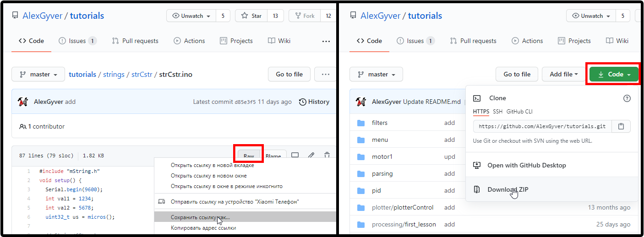Click the Blame button on the strCstr.ino page
This screenshot has height=237, width=644.
click(273, 156)
